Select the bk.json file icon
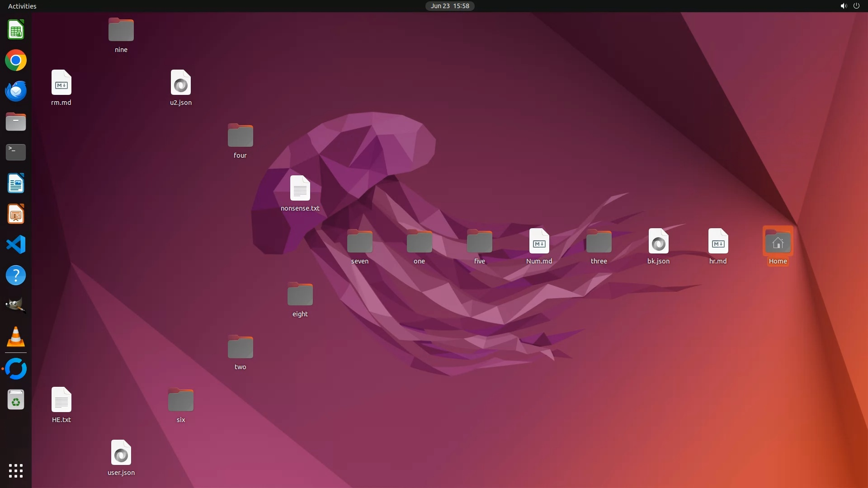The width and height of the screenshot is (868, 488). click(658, 242)
